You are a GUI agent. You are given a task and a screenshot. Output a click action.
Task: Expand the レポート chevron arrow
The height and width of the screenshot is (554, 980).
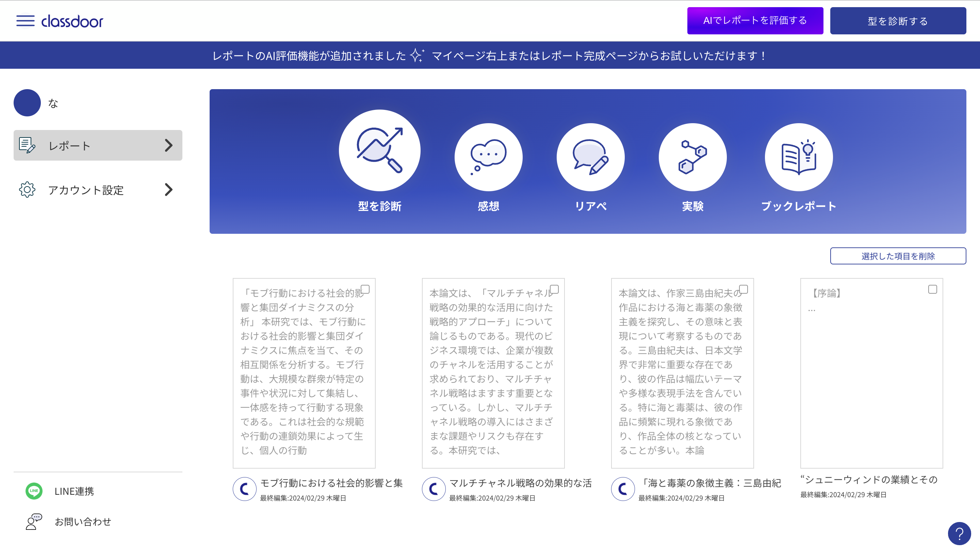click(168, 145)
